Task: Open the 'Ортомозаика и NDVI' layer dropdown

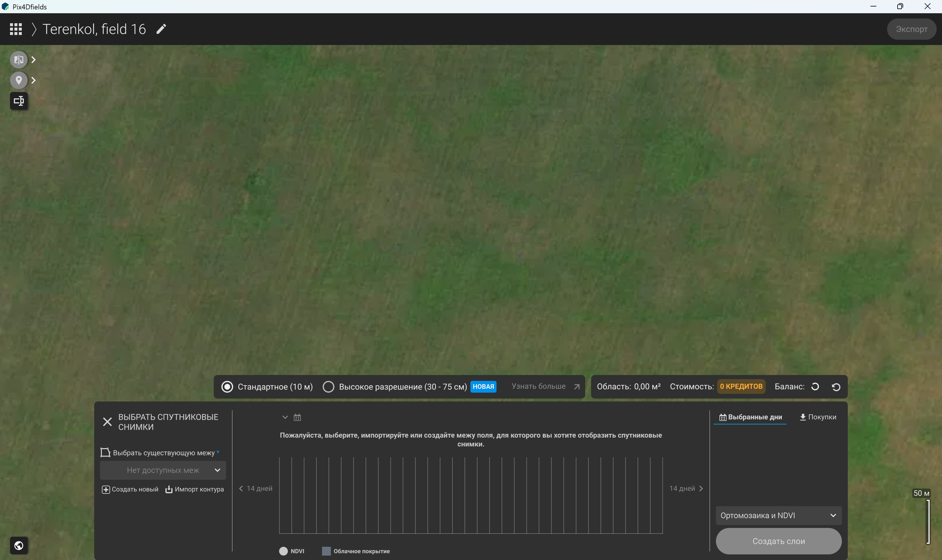Action: tap(778, 516)
